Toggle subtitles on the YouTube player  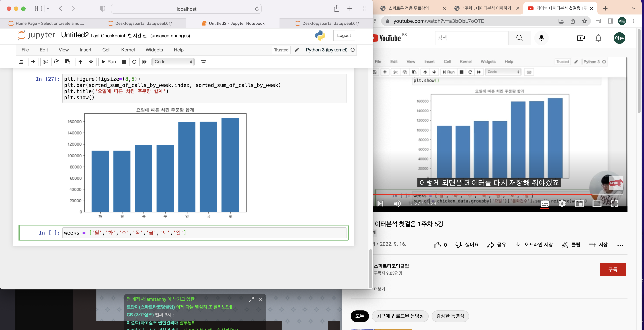pos(545,203)
